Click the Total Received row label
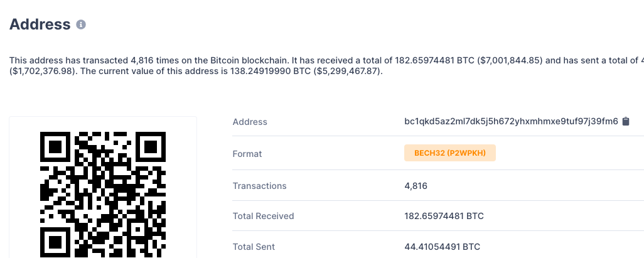 [x=263, y=216]
